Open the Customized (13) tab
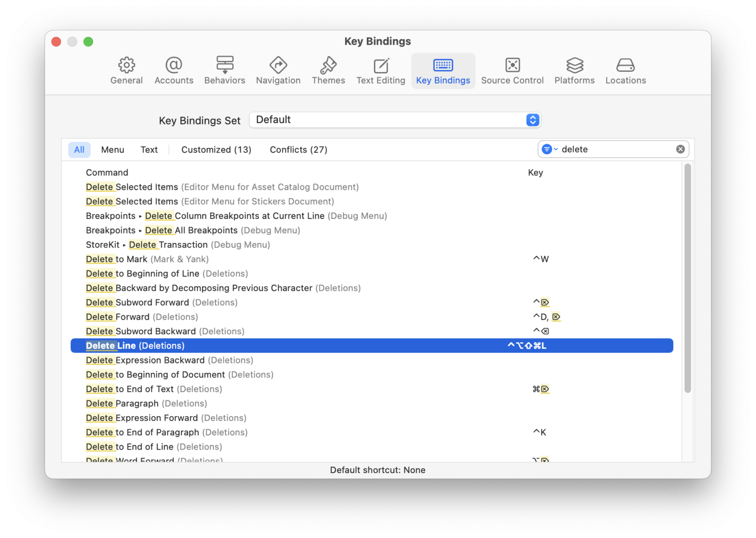 coord(216,149)
